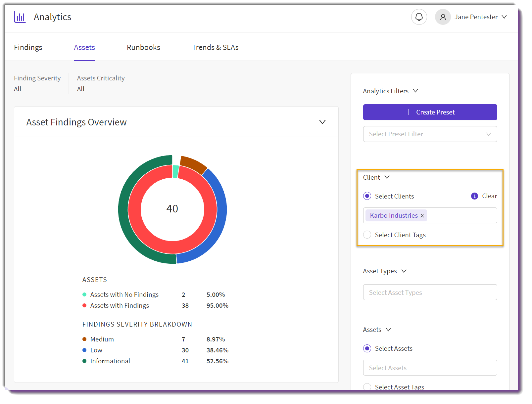This screenshot has height=404, width=532.
Task: Collapse the Analytics Filters section
Action: click(x=415, y=91)
